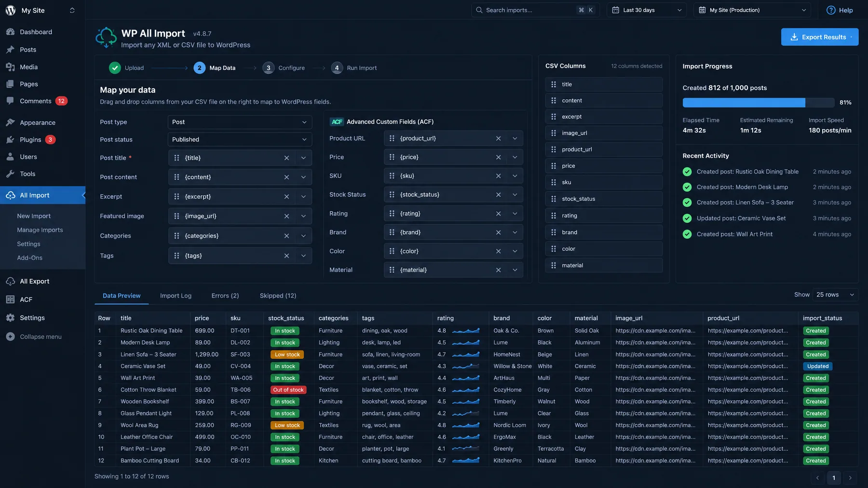The width and height of the screenshot is (868, 488).
Task: Open the Errors (2) tab
Action: [x=225, y=296]
